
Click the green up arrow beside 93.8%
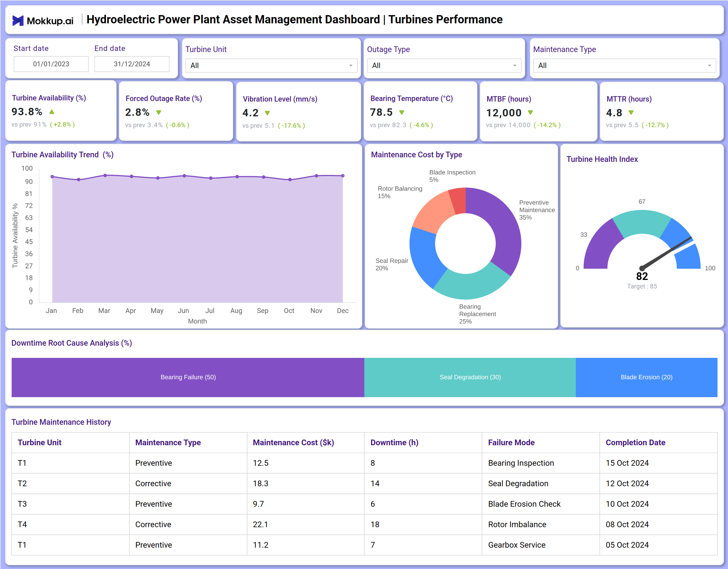pyautogui.click(x=52, y=112)
